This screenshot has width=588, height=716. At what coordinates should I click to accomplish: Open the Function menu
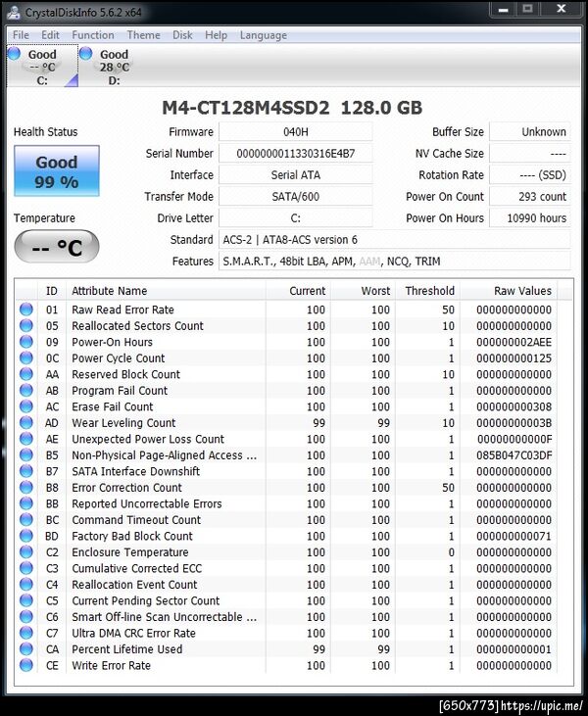[x=93, y=35]
